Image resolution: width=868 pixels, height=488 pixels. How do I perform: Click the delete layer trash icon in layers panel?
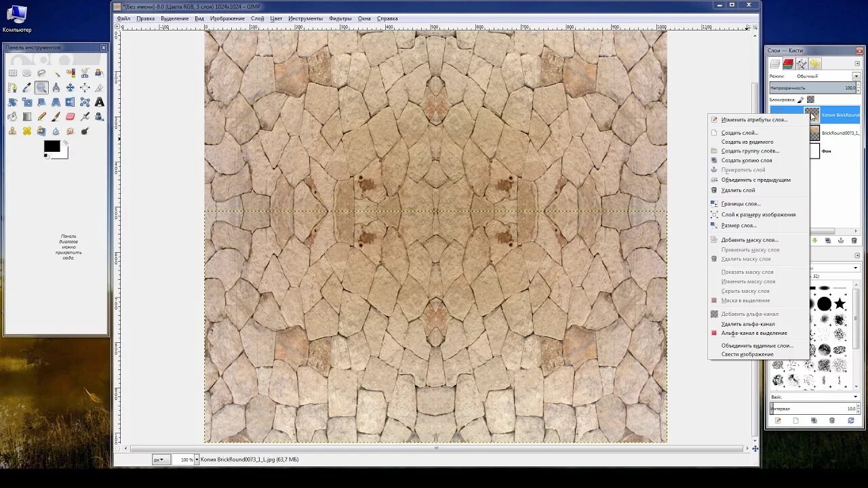coord(854,241)
